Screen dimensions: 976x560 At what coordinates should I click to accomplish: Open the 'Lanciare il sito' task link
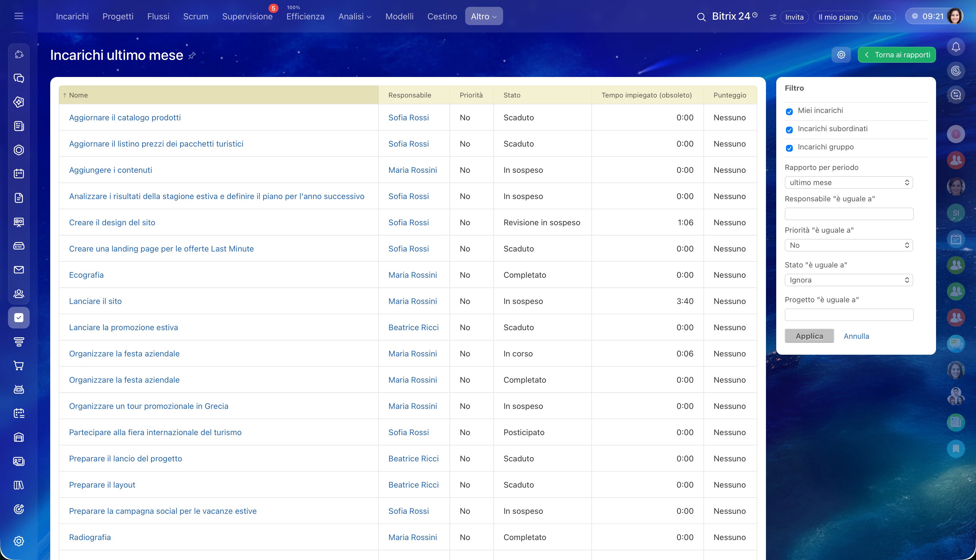point(95,301)
